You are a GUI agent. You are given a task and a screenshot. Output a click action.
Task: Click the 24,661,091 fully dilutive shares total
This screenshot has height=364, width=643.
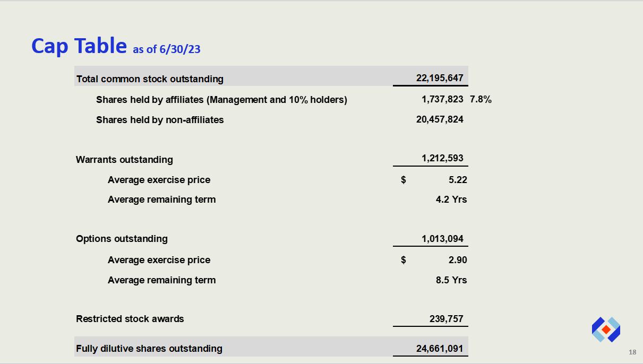[x=440, y=349]
